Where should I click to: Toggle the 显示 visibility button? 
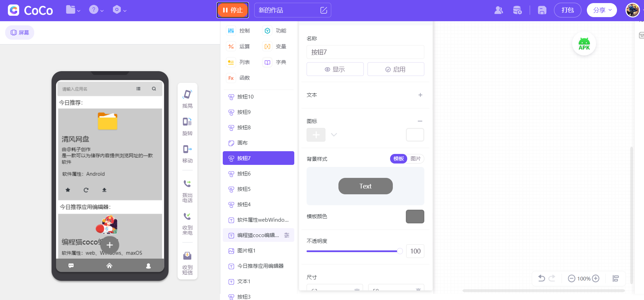pos(335,69)
